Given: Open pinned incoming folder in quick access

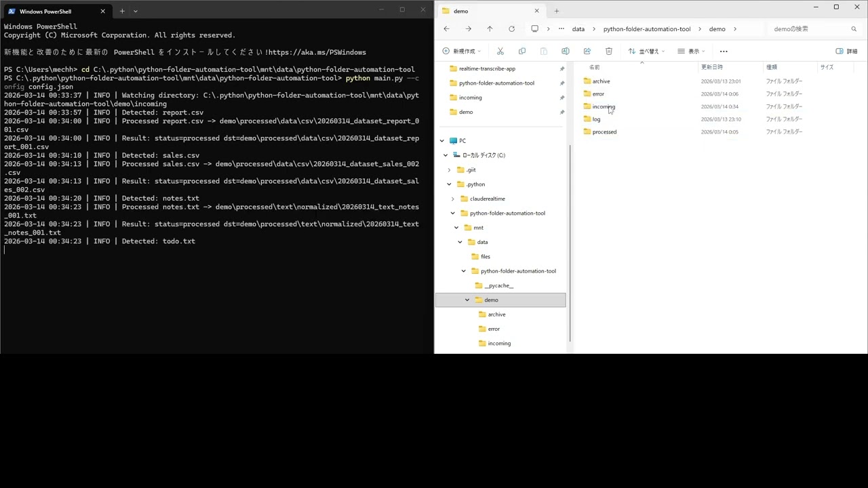Looking at the screenshot, I should coord(470,98).
